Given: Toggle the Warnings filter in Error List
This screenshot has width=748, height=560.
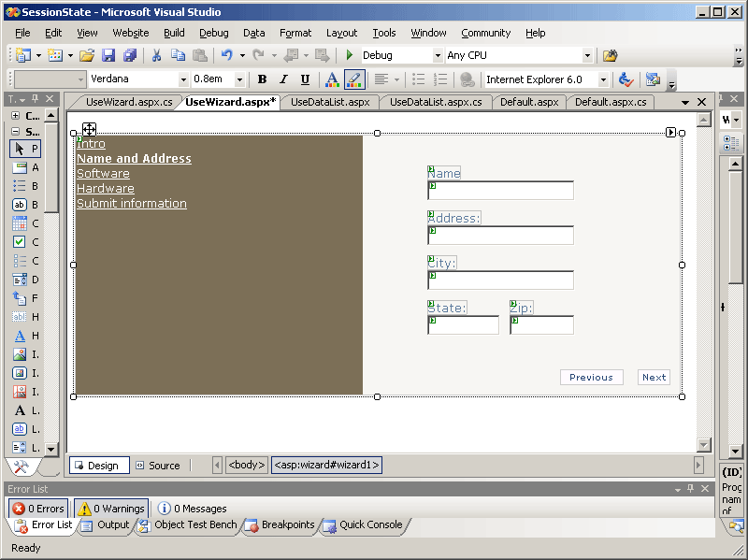Looking at the screenshot, I should (110, 509).
